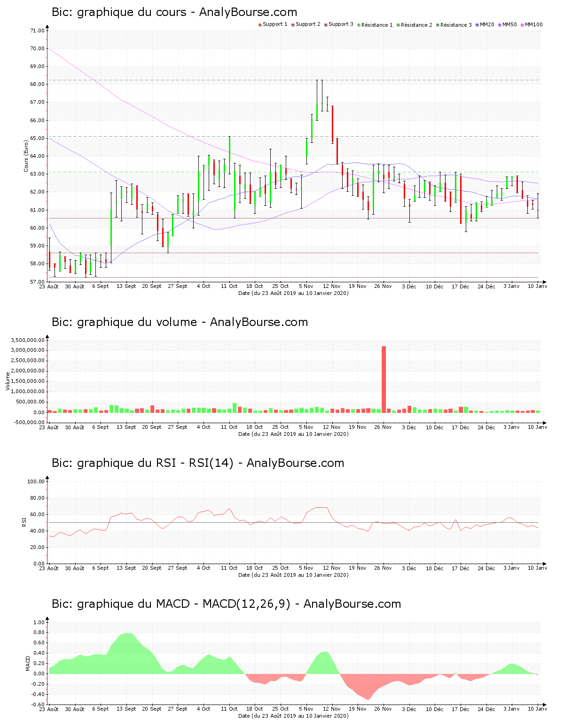Viewport: 564px width, 728px height.
Task: Click the tall red 26 Nov volume spike bar
Action: click(384, 379)
